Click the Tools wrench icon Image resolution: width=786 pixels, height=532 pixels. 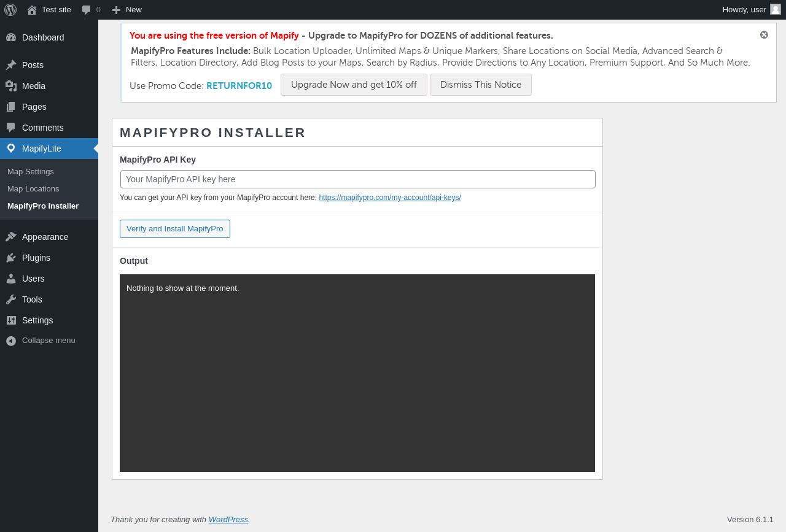point(11,299)
